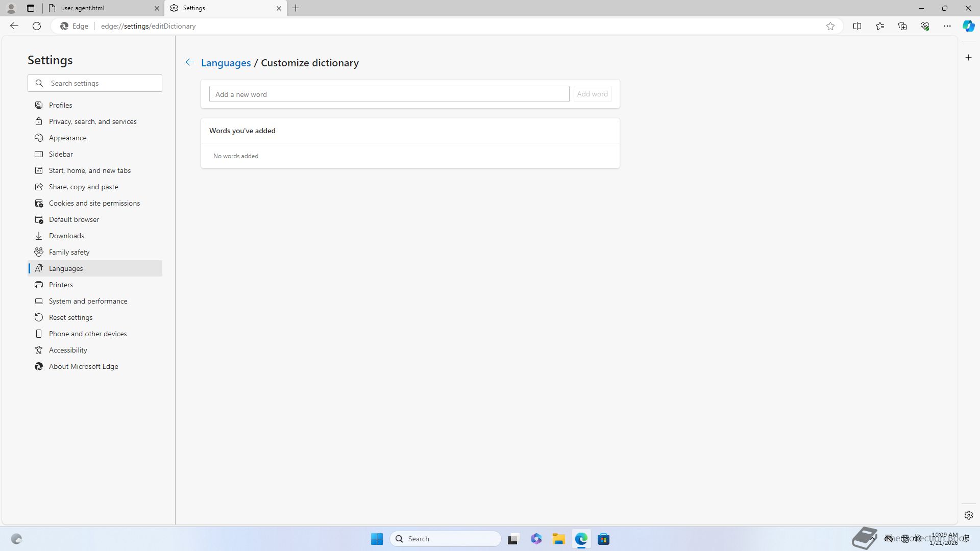Open split screen from toolbar
This screenshot has height=551, width=980.
[857, 26]
